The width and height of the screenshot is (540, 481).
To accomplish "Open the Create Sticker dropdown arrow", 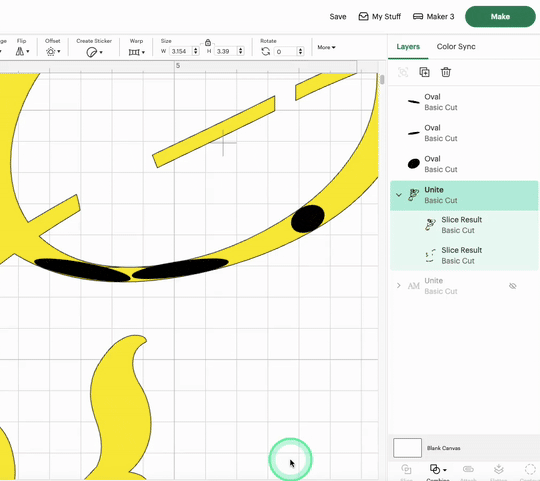I will (101, 52).
